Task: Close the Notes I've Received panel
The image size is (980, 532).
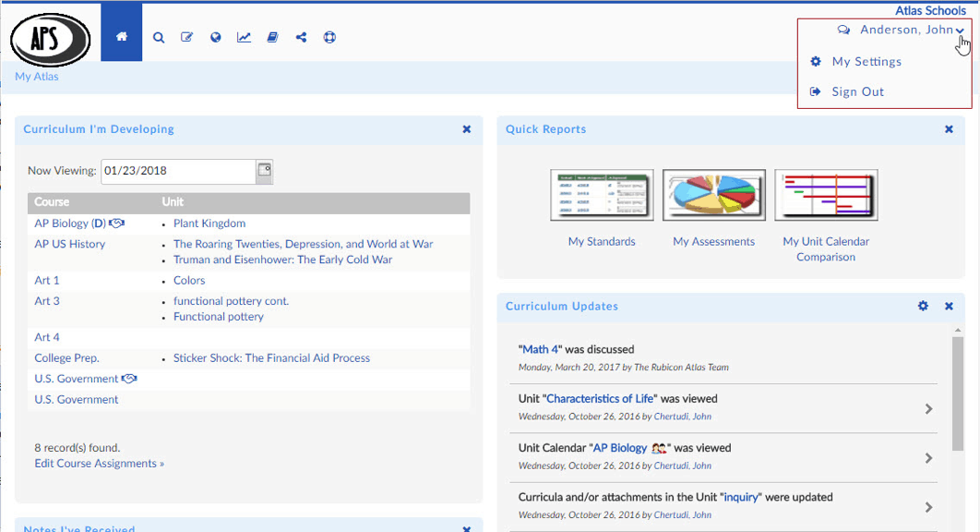Action: (x=466, y=529)
